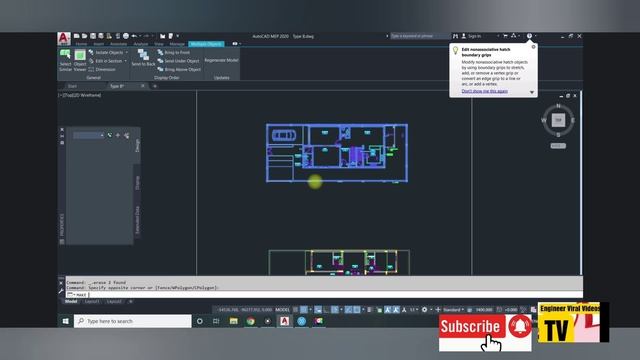The image size is (640, 360).
Task: Open the Autodesk App Store cart icon
Action: (505, 36)
